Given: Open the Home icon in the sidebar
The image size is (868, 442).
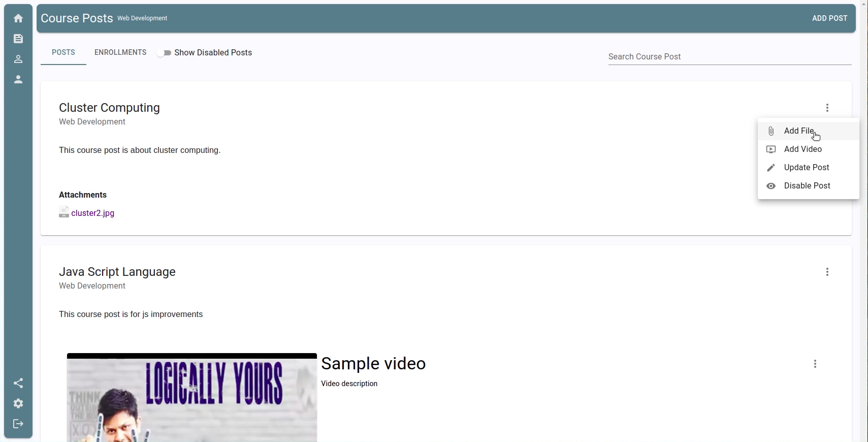Looking at the screenshot, I should [18, 18].
